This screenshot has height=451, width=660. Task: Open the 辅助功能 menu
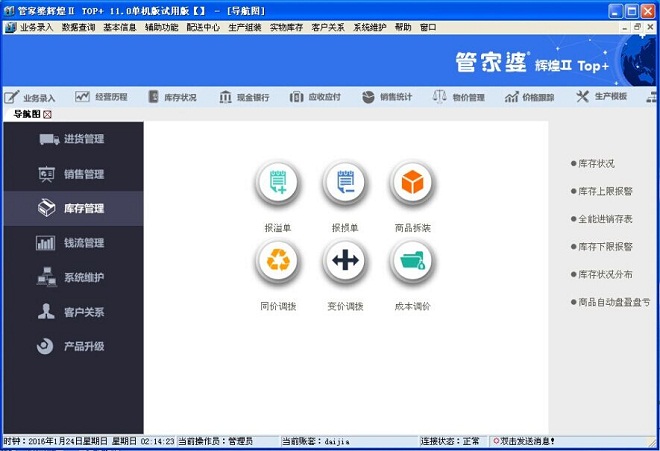point(161,27)
